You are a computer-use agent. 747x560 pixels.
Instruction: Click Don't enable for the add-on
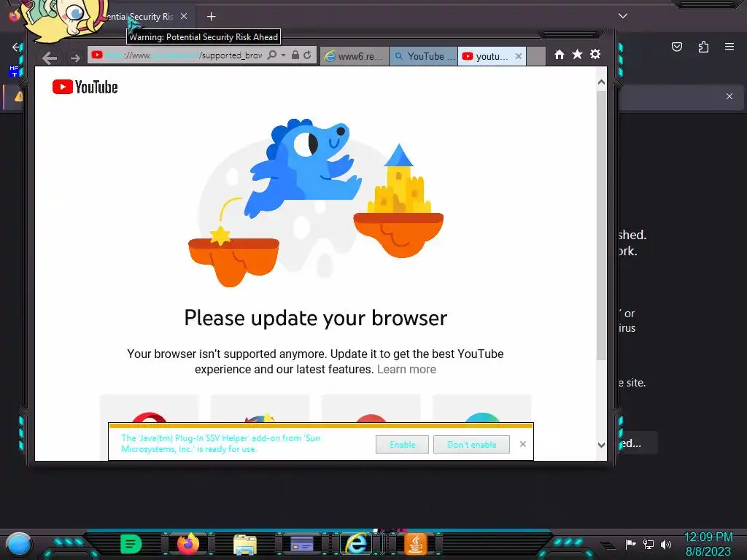tap(472, 444)
